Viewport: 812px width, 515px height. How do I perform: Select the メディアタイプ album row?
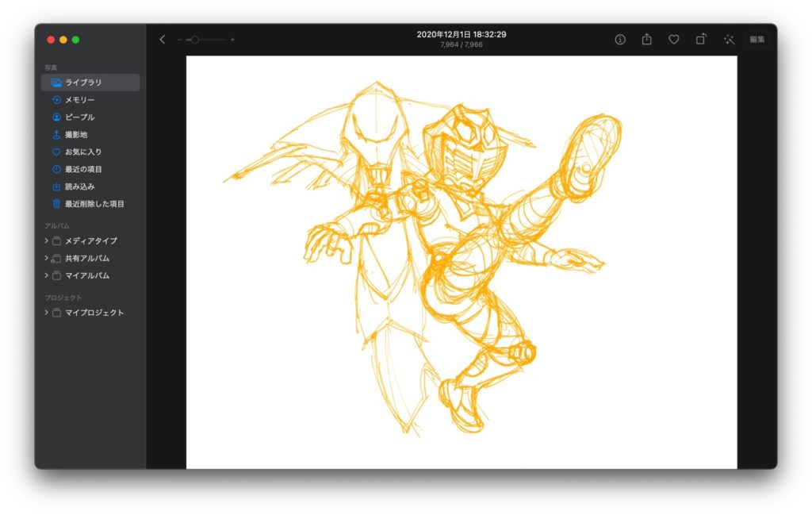[x=90, y=240]
